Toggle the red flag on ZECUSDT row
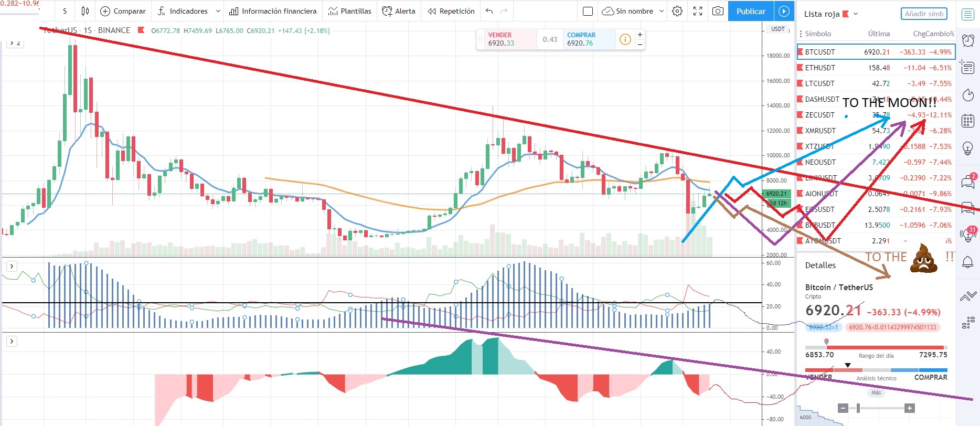 [801, 115]
